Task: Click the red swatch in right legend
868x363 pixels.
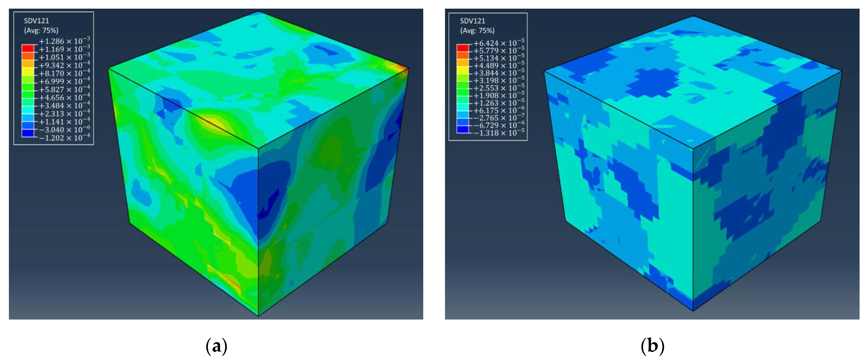Action: [463, 48]
